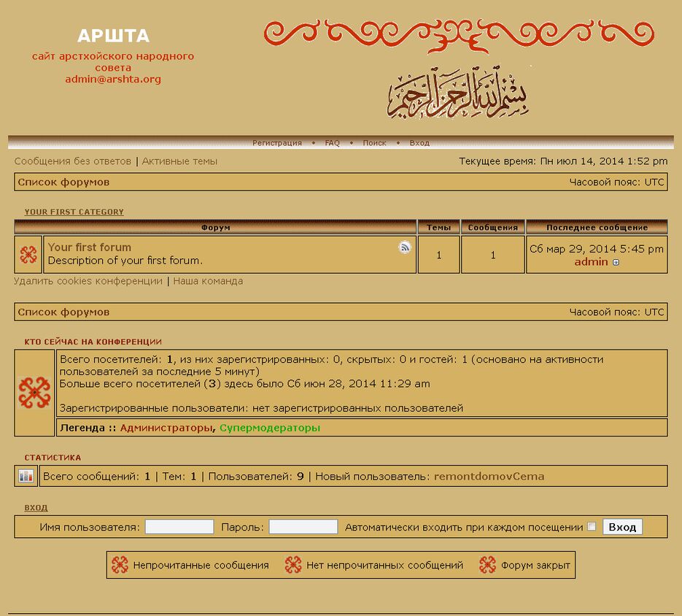Click the Нет непрочитанных сообщений legend icon
682x616 pixels.
pos(293,565)
